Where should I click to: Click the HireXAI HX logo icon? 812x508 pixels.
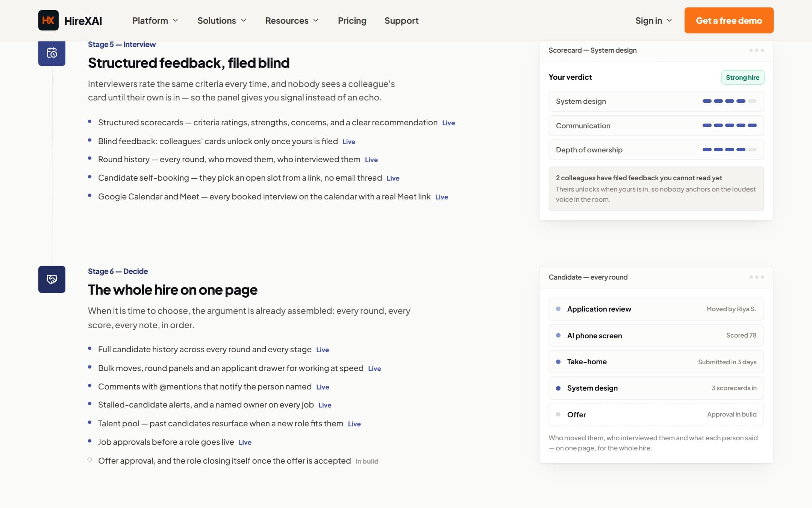tap(48, 20)
